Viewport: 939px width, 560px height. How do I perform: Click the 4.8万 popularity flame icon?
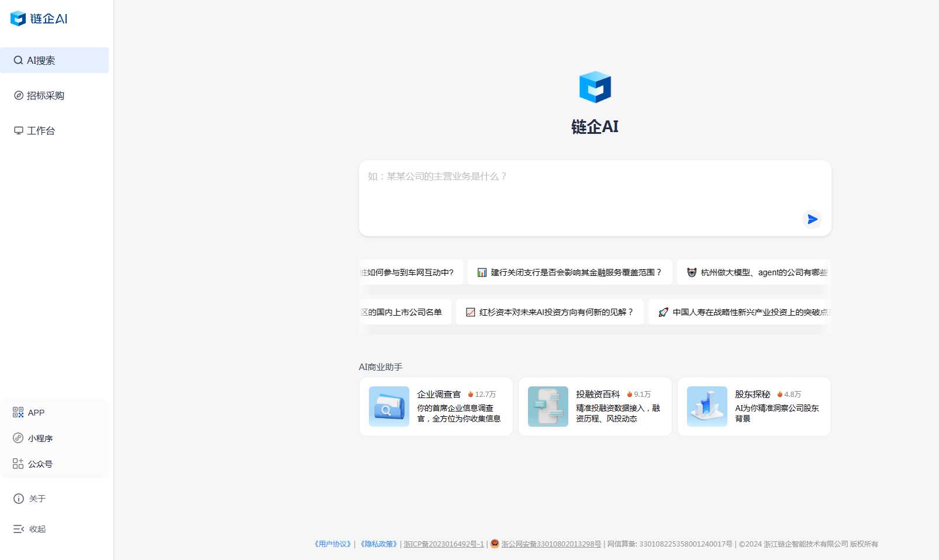point(780,395)
